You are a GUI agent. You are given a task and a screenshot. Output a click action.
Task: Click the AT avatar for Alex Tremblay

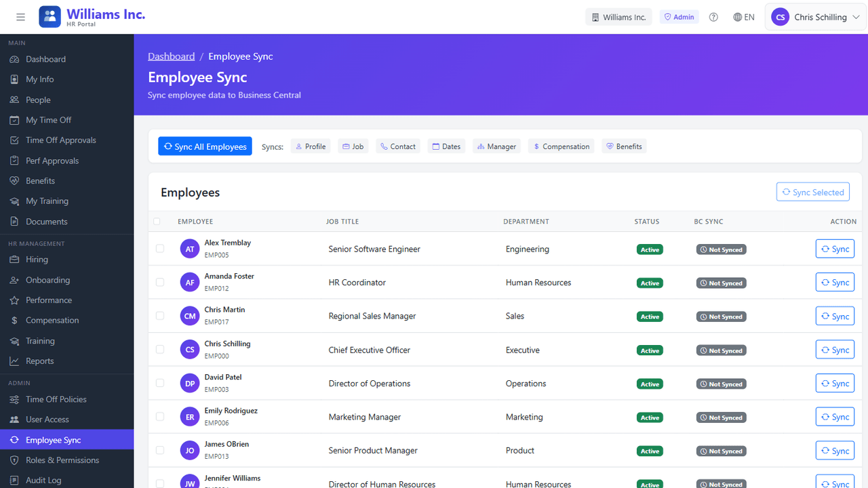tap(190, 249)
